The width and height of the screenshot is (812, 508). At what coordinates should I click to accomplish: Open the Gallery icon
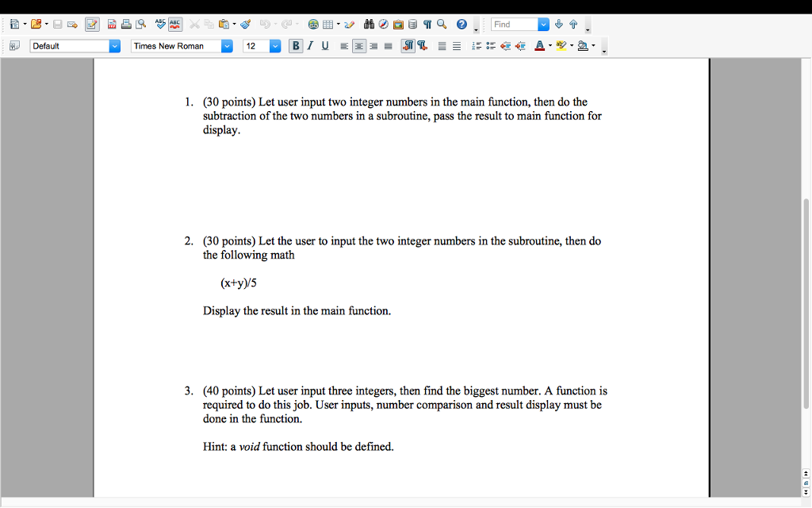point(398,25)
